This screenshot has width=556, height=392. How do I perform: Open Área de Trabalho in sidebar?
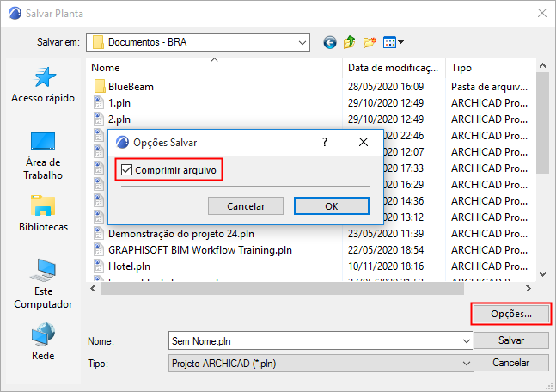coord(43,156)
